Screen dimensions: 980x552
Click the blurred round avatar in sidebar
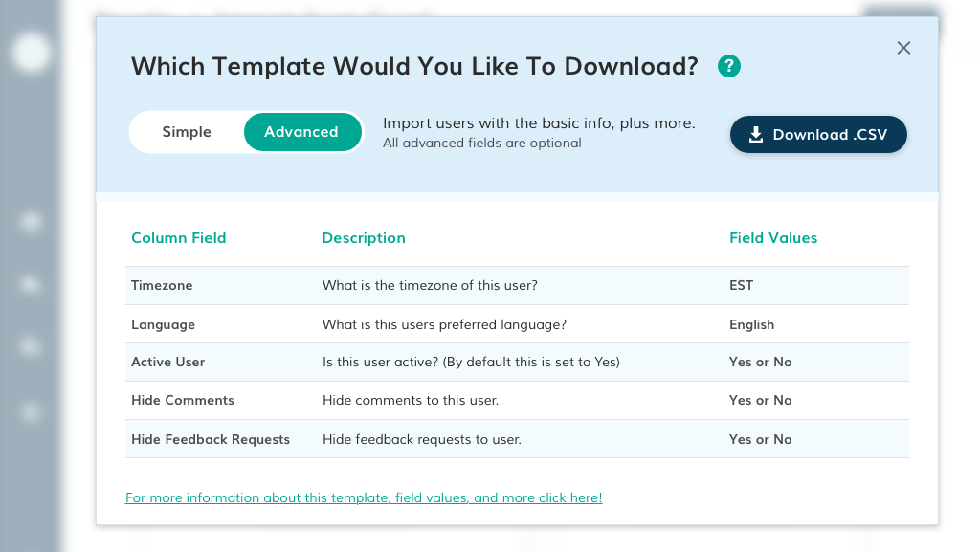[x=31, y=53]
